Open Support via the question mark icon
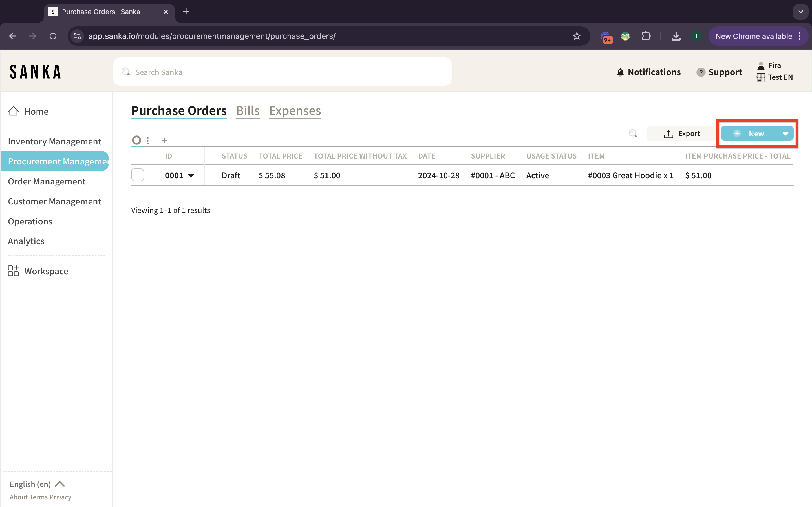 tap(701, 72)
